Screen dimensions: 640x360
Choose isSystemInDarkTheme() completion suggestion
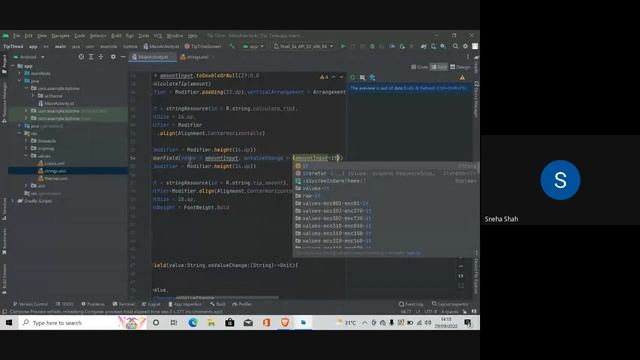[x=386, y=181]
